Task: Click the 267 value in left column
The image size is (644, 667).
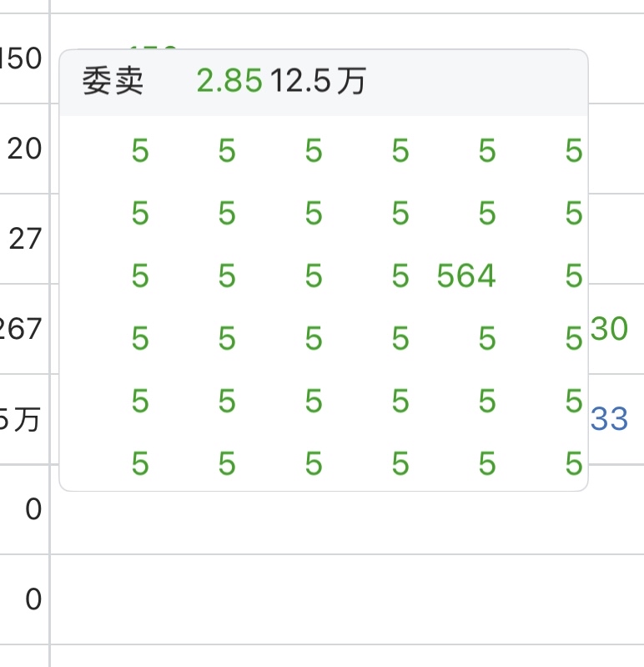Action: tap(21, 329)
